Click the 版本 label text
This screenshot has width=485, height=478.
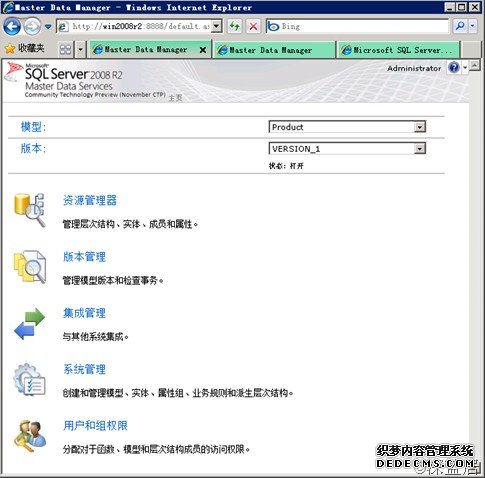click(x=33, y=149)
